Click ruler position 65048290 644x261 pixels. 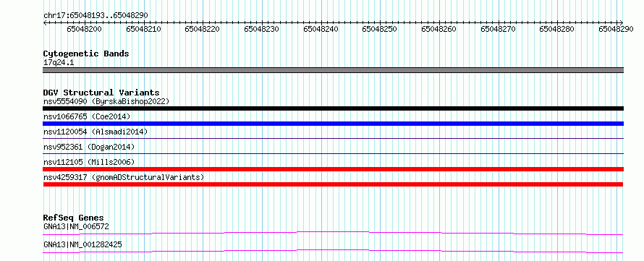coord(616,29)
